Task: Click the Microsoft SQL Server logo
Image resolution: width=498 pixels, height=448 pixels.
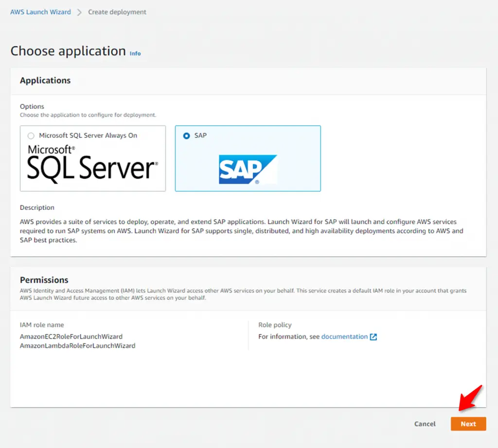Action: coord(92,164)
